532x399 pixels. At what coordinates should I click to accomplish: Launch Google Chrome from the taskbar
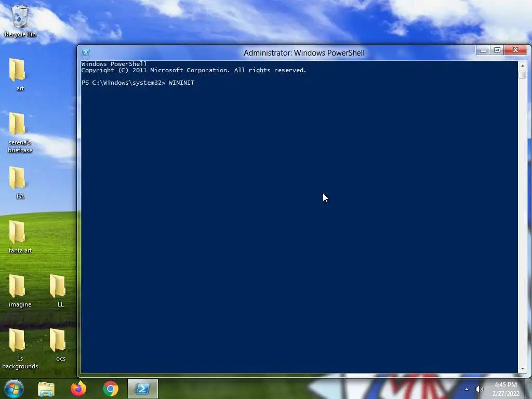click(111, 389)
